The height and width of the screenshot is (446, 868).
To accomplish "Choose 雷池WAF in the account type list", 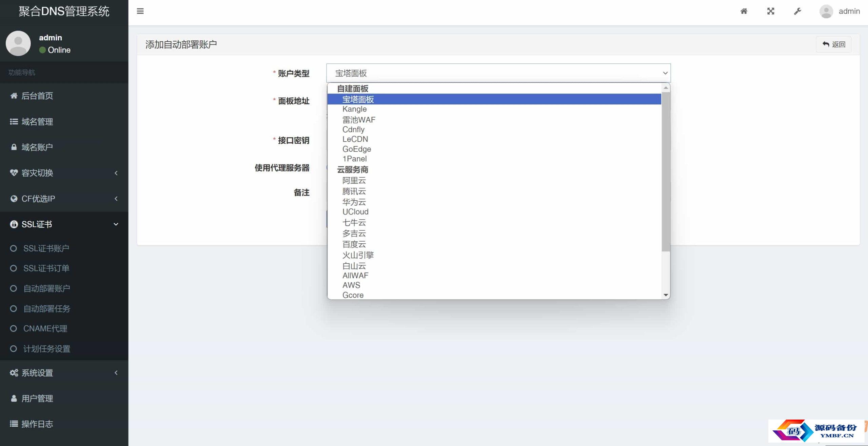I will pos(494,120).
